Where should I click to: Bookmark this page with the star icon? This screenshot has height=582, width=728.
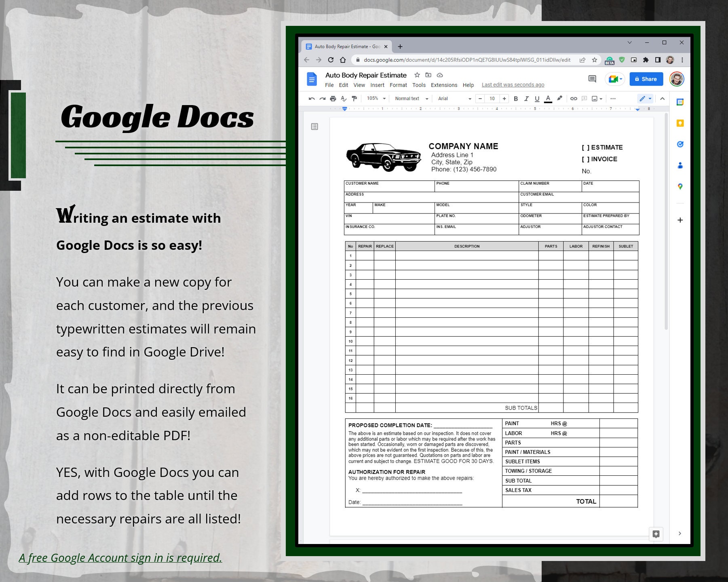coord(595,60)
